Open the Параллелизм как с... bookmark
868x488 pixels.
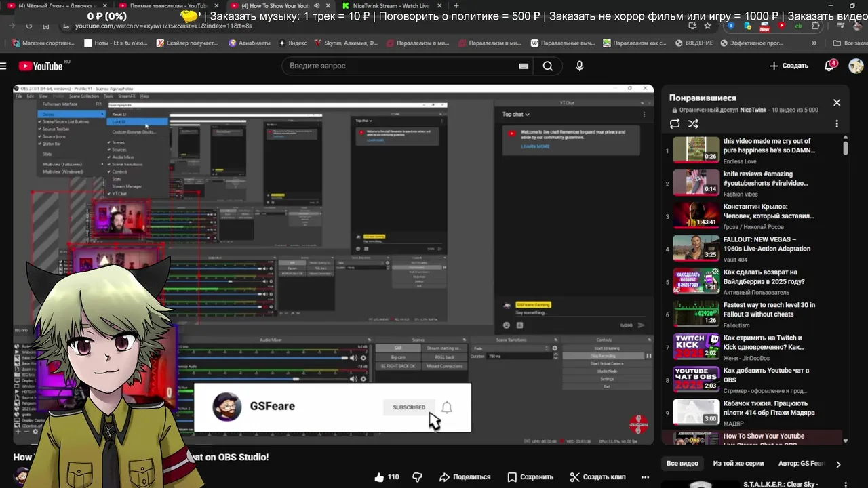(635, 43)
